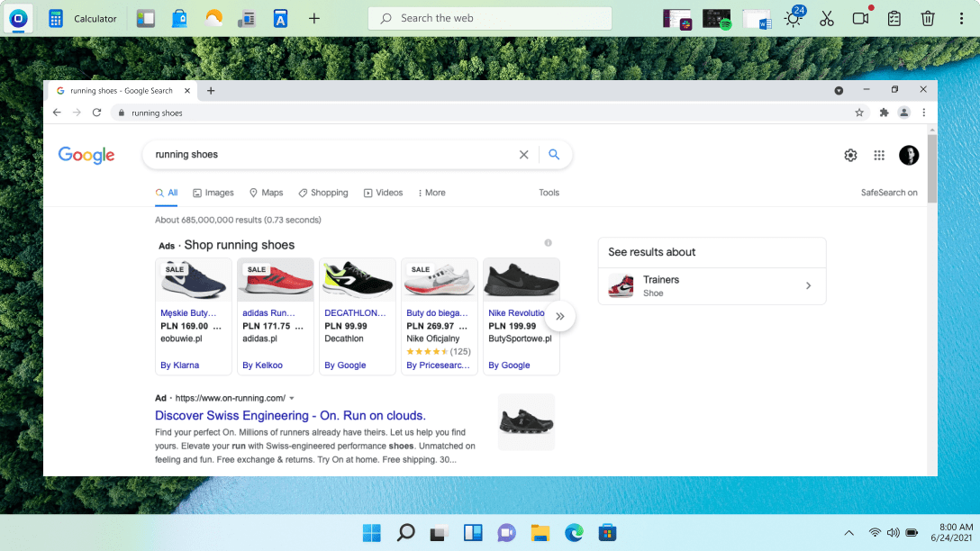Click the search magnifier in search bar
980x551 pixels.
[x=554, y=154]
